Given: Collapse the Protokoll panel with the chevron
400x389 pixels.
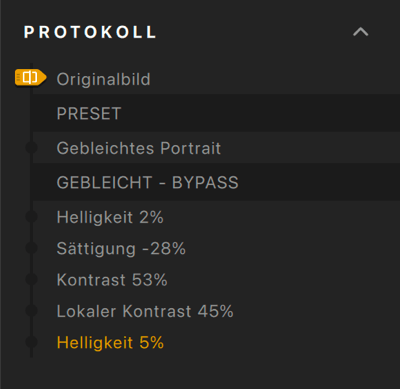Looking at the screenshot, I should click(x=361, y=32).
